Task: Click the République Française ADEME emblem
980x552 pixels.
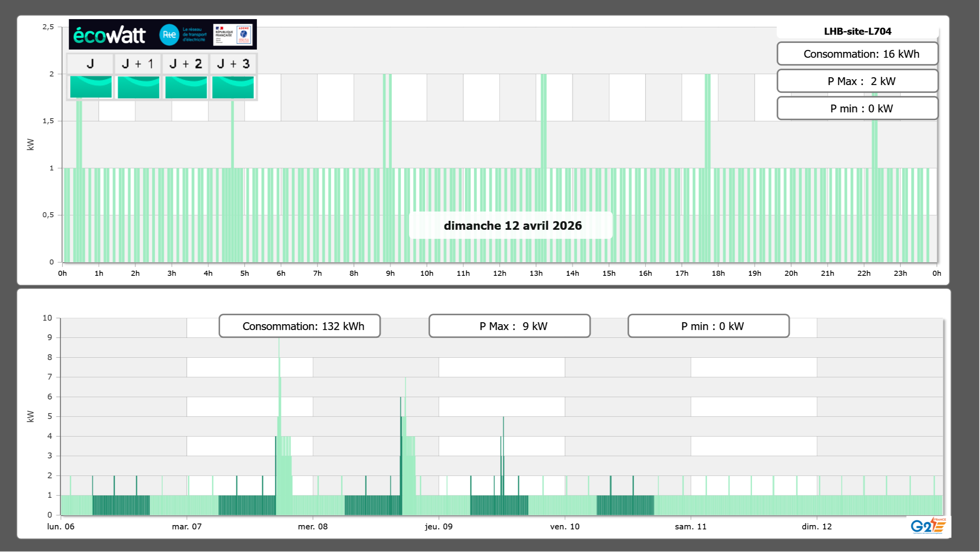Action: (x=233, y=35)
